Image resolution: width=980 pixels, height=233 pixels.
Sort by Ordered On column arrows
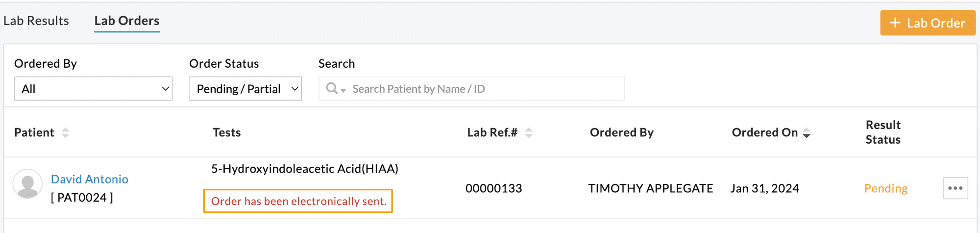(x=807, y=133)
